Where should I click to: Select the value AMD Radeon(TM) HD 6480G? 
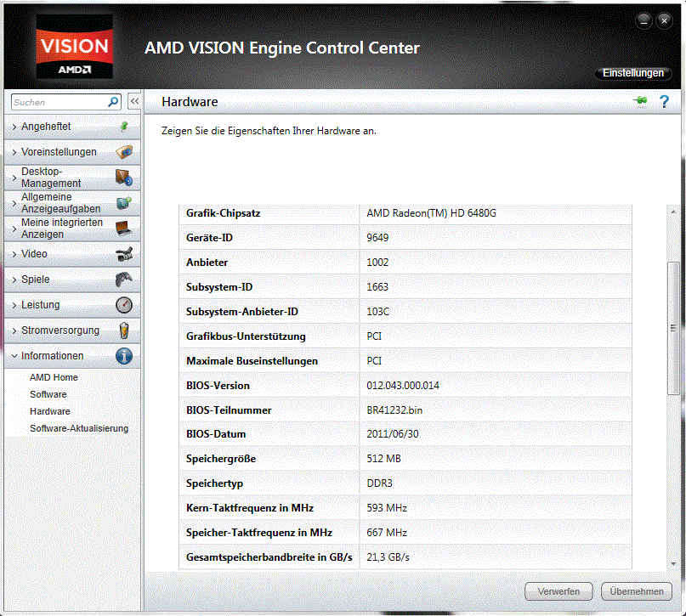click(431, 213)
